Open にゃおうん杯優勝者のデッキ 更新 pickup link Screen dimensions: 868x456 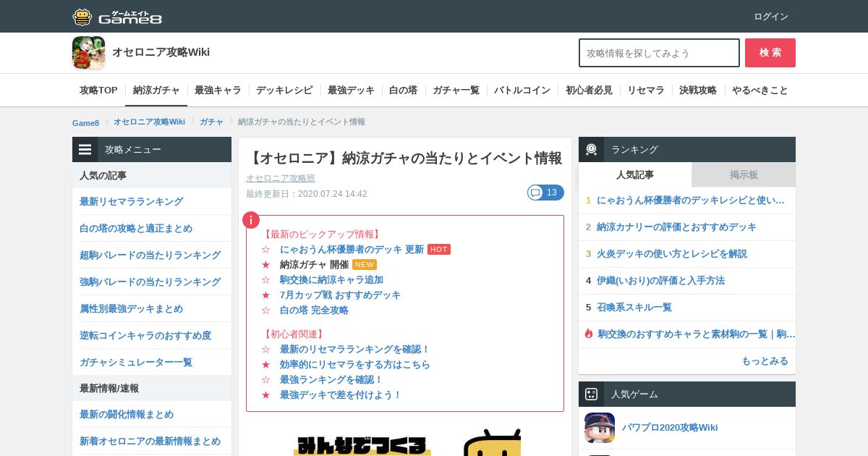click(352, 249)
